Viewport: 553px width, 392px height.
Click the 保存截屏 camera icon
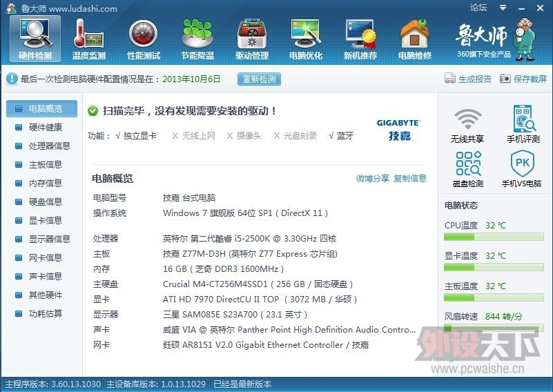point(505,78)
